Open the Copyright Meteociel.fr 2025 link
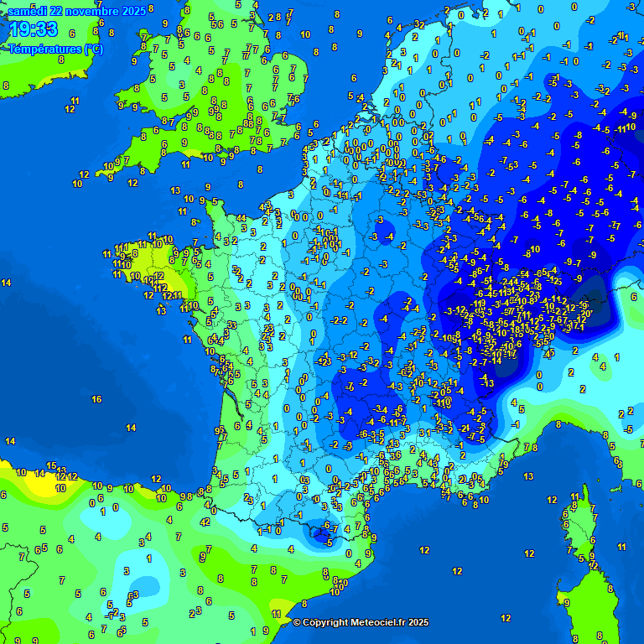The height and width of the screenshot is (644, 644). [361, 622]
